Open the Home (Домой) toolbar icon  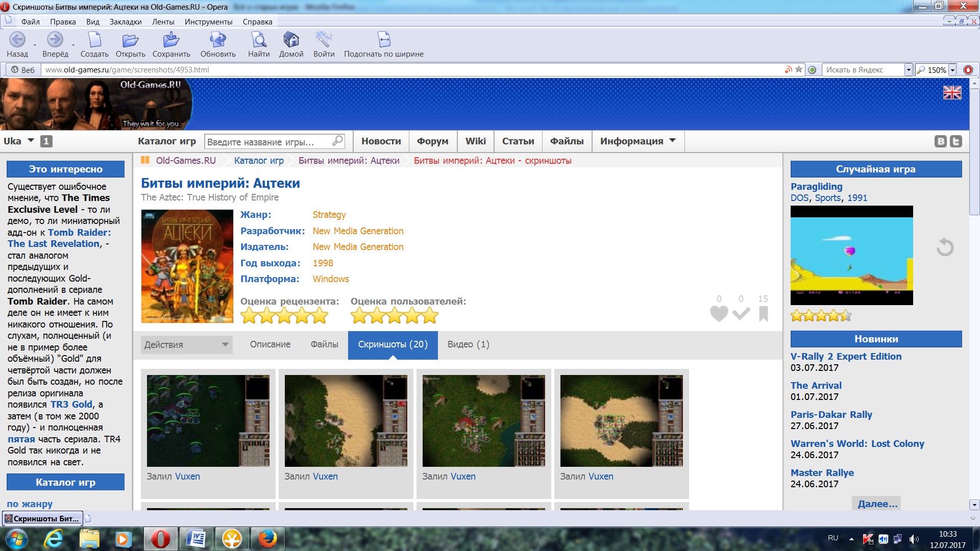coord(291,40)
